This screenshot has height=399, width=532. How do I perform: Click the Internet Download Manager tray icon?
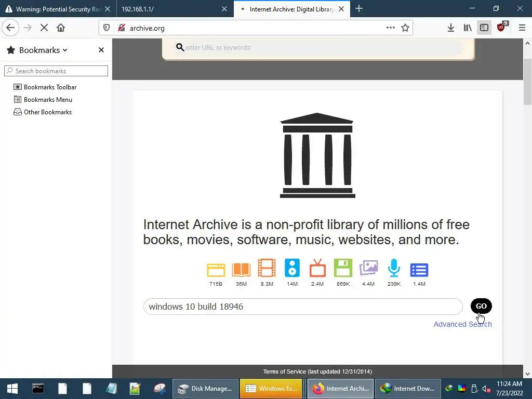(x=449, y=389)
